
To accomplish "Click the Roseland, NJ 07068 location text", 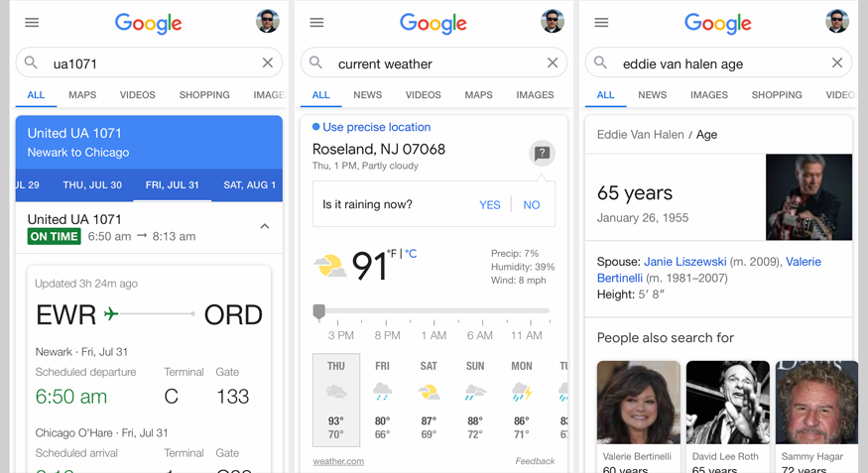I will (379, 150).
